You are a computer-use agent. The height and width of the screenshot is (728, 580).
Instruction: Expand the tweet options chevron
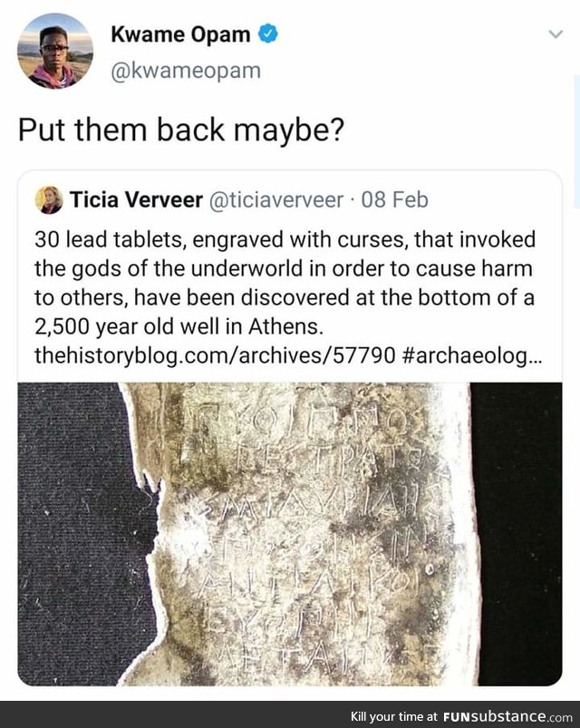pos(556,34)
